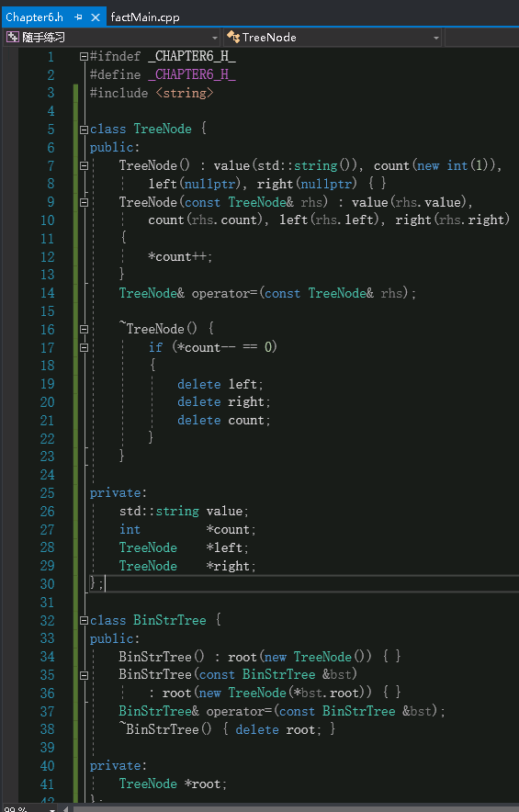Collapse the BinStrTree copy constructor on line 35

point(84,675)
